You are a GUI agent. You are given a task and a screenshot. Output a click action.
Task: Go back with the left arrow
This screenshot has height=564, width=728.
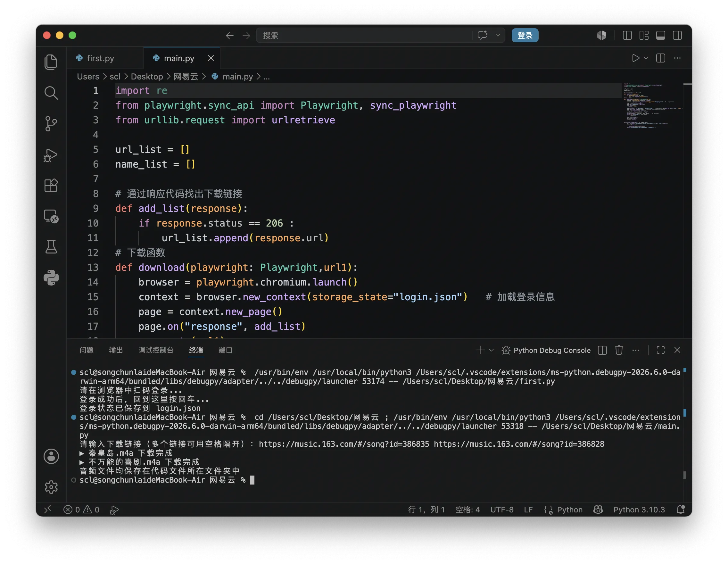click(x=230, y=35)
